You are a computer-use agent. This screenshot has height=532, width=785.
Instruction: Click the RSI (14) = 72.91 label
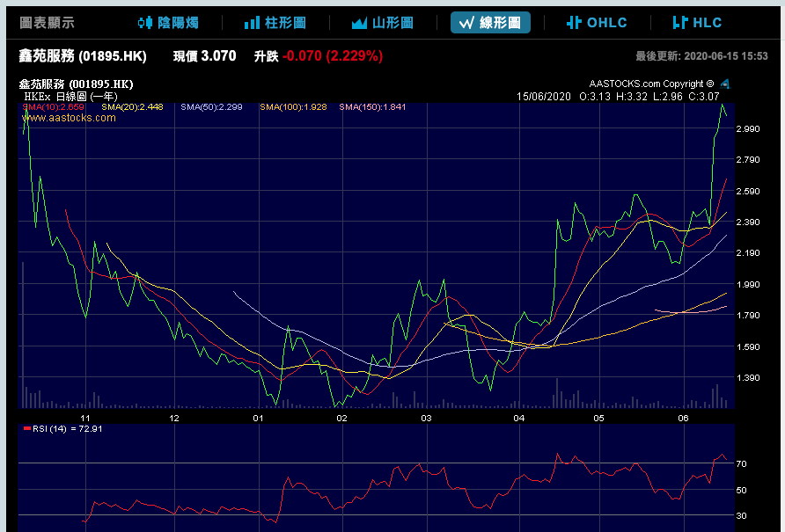pyautogui.click(x=63, y=429)
